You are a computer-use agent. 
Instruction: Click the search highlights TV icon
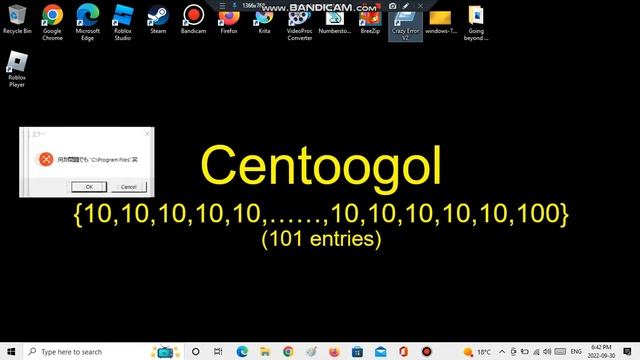(166, 352)
